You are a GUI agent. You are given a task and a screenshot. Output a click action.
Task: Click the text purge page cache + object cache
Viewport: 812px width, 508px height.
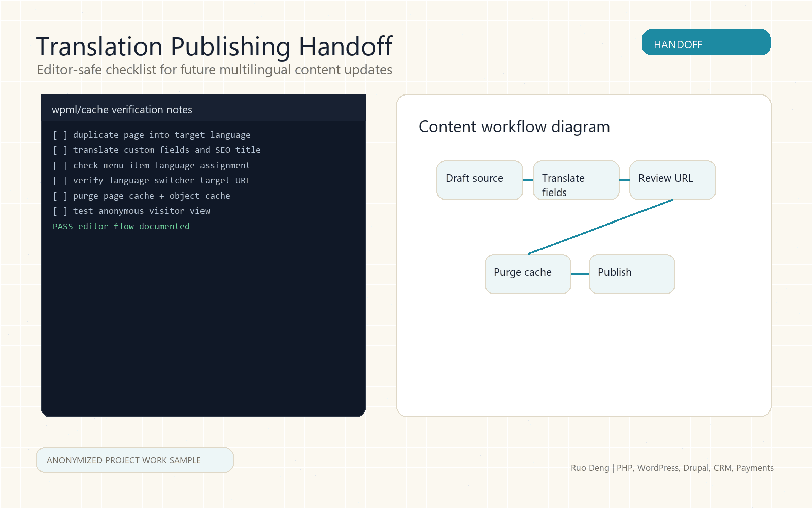pos(152,196)
